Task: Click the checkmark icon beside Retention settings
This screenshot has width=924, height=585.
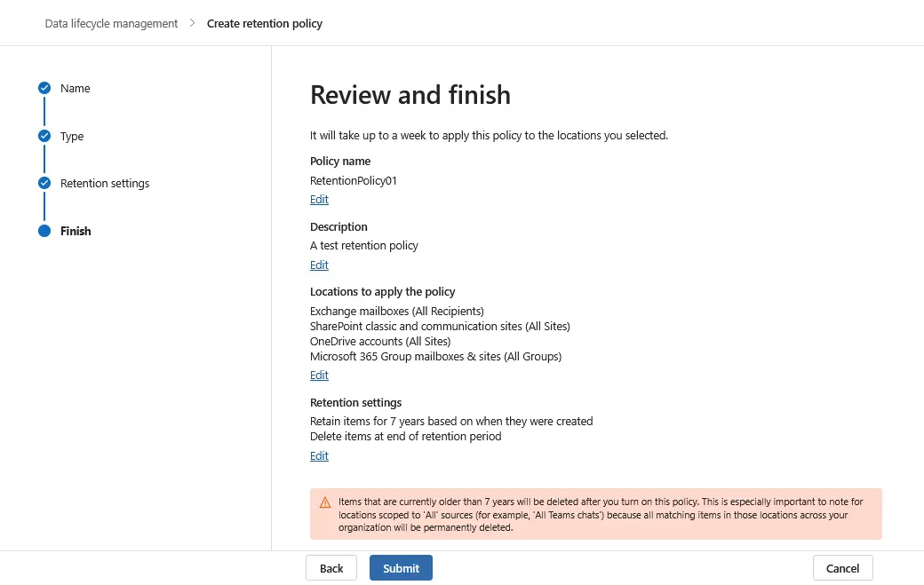Action: [x=44, y=183]
